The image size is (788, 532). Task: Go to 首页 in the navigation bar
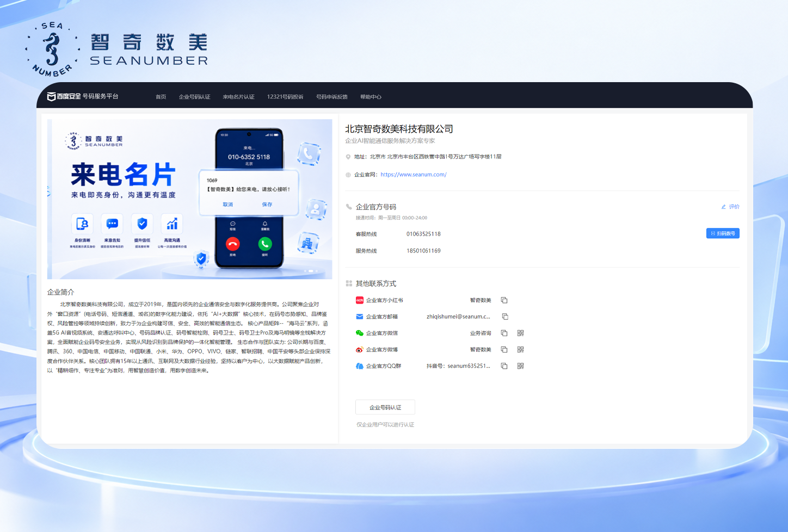click(161, 97)
